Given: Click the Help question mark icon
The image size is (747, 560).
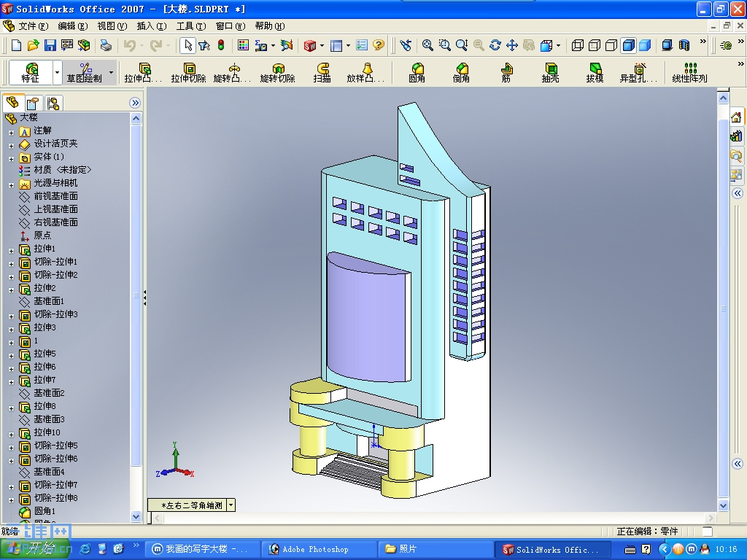Looking at the screenshot, I should (x=379, y=45).
